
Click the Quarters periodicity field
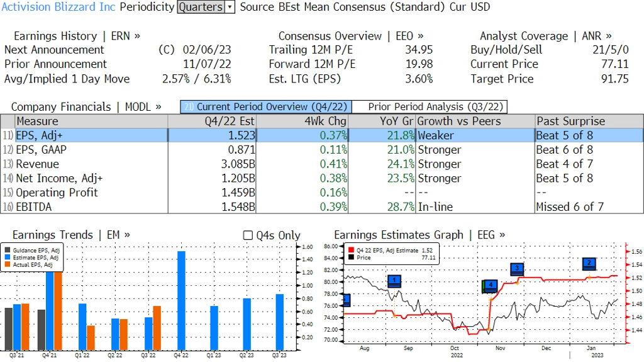click(x=201, y=6)
